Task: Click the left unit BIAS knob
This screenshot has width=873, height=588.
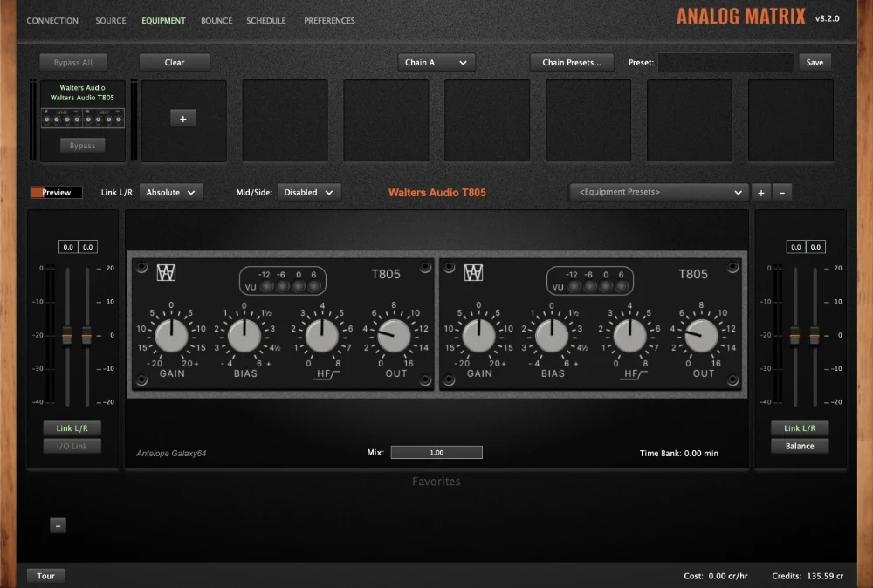Action: tap(244, 336)
